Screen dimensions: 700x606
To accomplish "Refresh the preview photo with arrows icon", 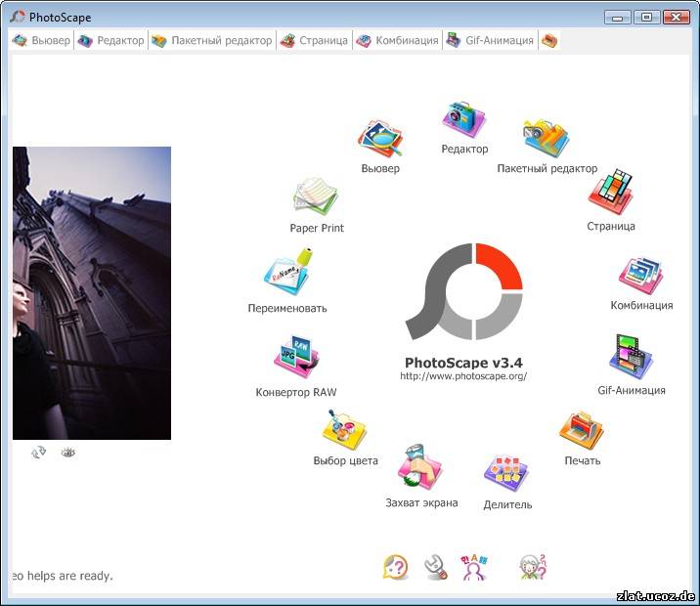I will 39,453.
